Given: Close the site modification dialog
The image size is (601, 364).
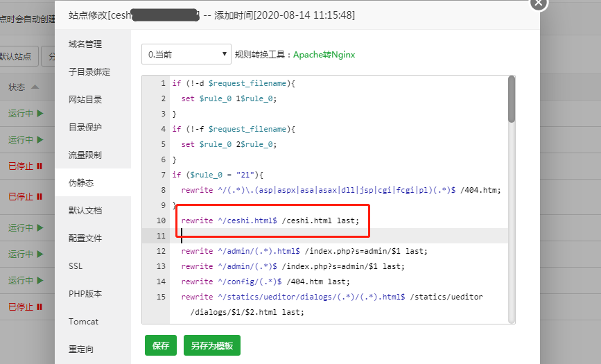Looking at the screenshot, I should coord(539,3).
